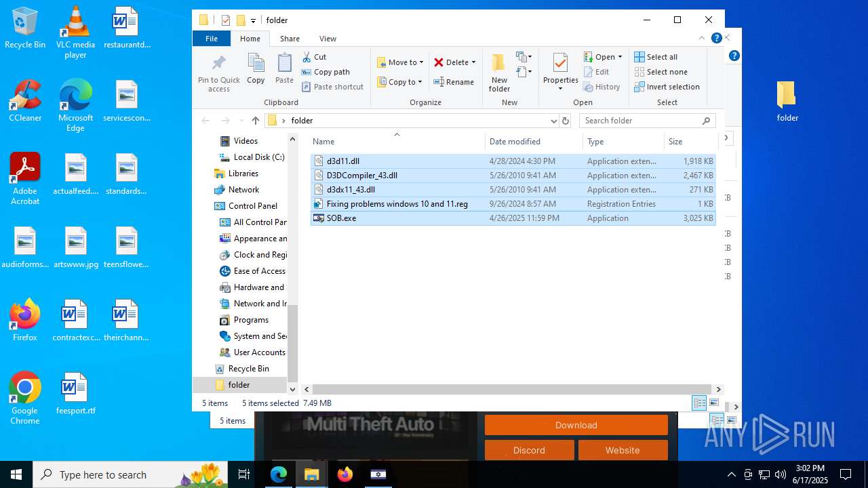Open CCleaner desktop shortcut
This screenshot has width=868, height=488.
tap(25, 100)
